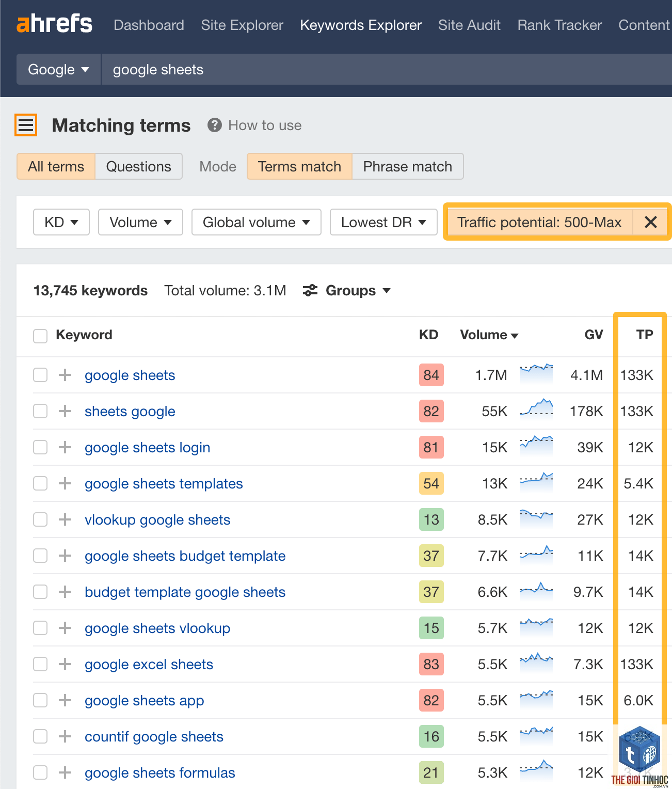Add 'sheets google' keyword with plus icon

(x=65, y=411)
